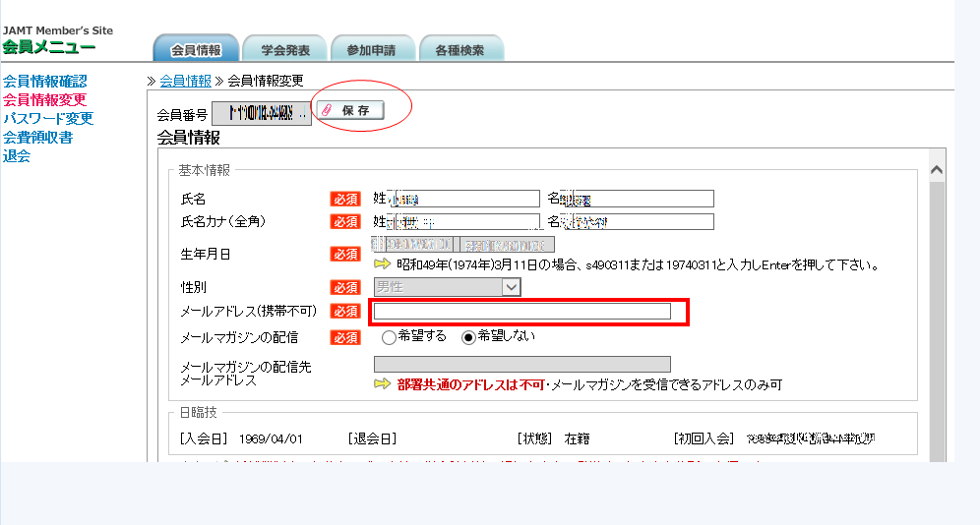This screenshot has height=525, width=980.
Task: Focus the 姓 field in 氏名 row
Action: point(464,199)
